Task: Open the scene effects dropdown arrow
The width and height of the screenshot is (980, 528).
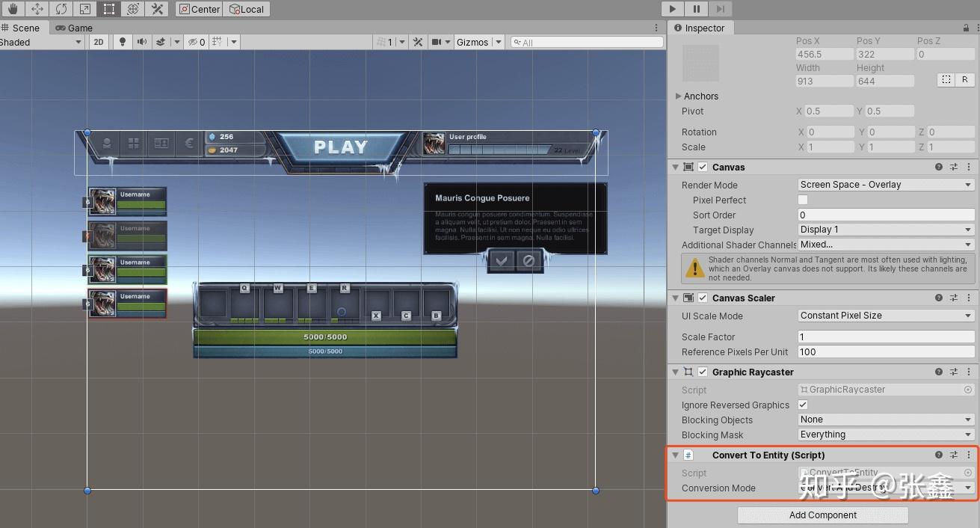Action: [177, 42]
